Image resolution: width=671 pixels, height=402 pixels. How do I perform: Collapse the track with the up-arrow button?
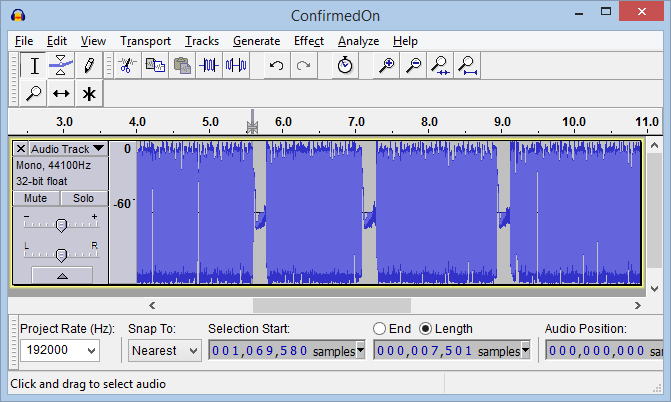point(62,276)
